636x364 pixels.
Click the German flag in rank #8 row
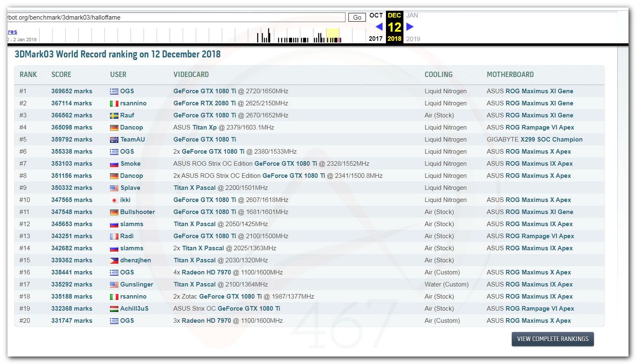[x=114, y=176]
